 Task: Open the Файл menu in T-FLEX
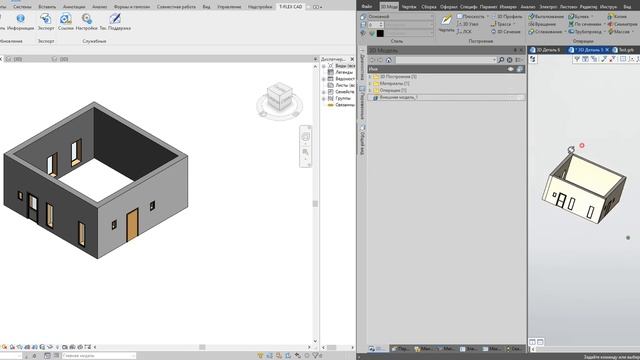pos(367,7)
